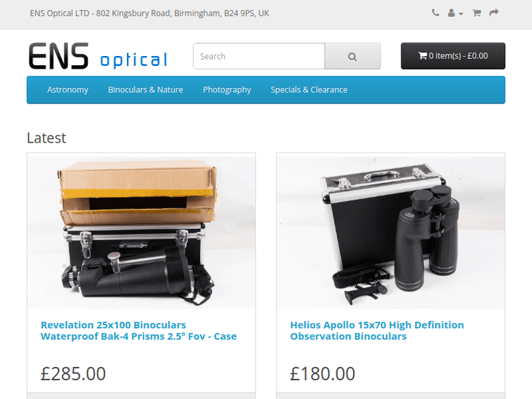532x399 pixels.
Task: Click the phone contact icon
Action: (x=436, y=13)
